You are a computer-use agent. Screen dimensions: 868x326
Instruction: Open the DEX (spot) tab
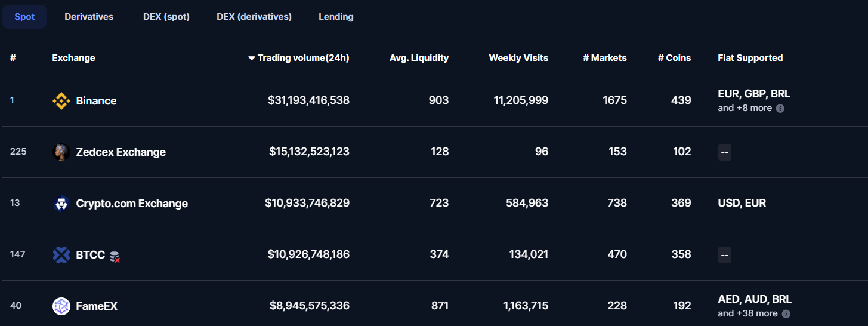pyautogui.click(x=166, y=17)
